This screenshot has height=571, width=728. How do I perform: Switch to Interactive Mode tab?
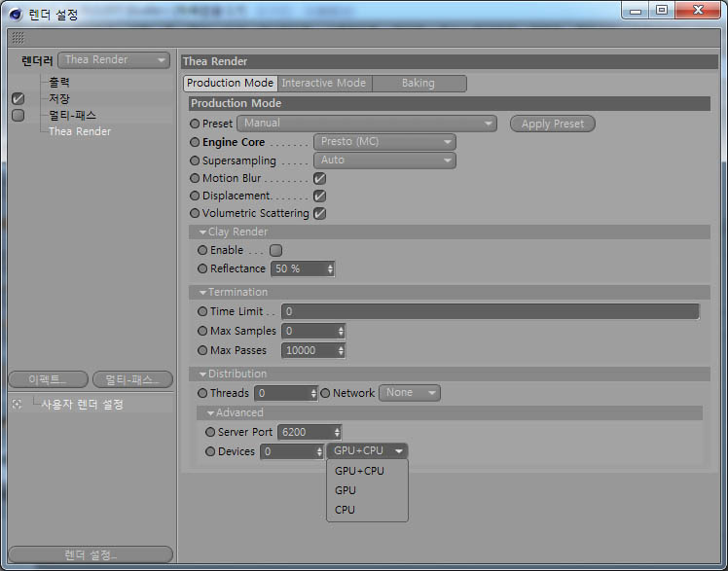click(x=324, y=83)
